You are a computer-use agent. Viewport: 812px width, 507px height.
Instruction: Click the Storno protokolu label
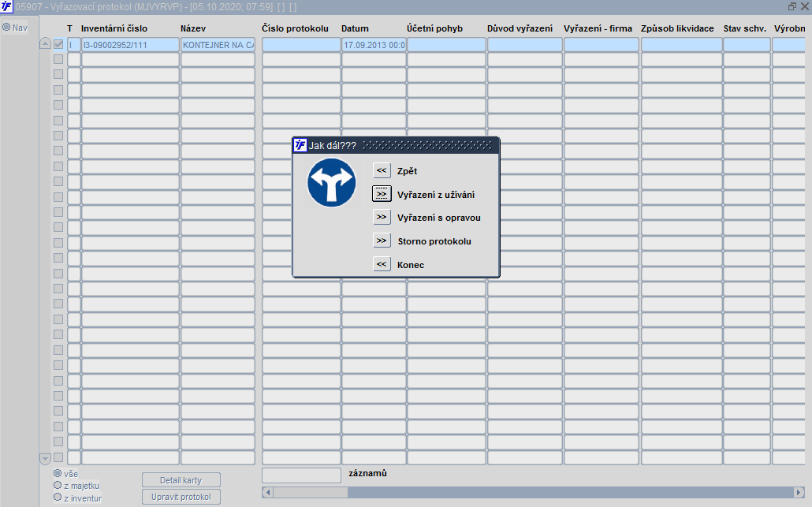[434, 241]
